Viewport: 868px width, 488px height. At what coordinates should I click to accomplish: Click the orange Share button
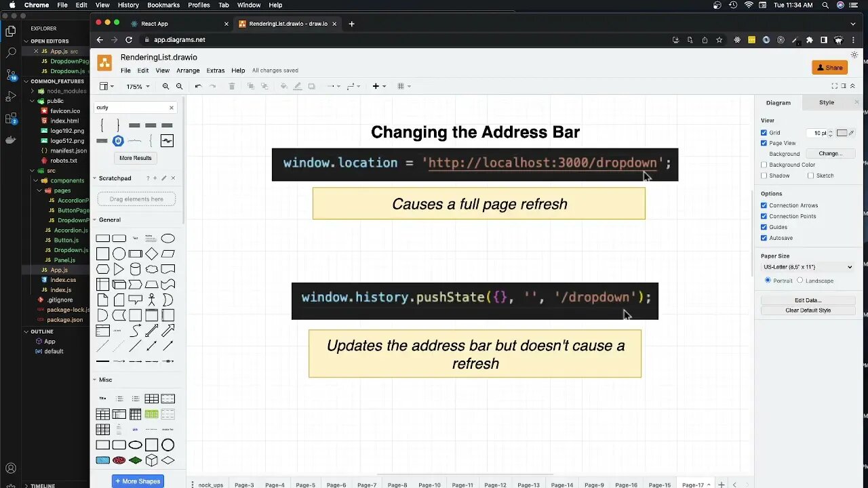tap(829, 68)
